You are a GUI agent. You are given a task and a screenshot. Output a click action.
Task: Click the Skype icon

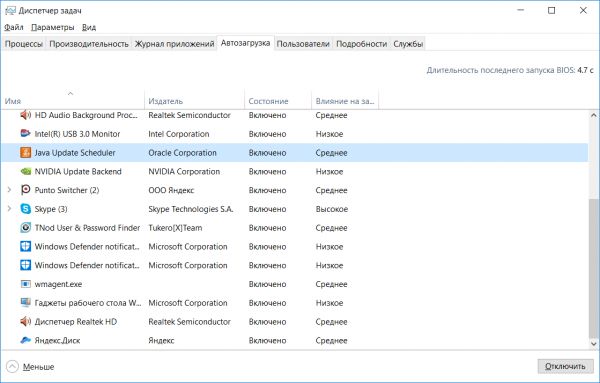[25, 209]
